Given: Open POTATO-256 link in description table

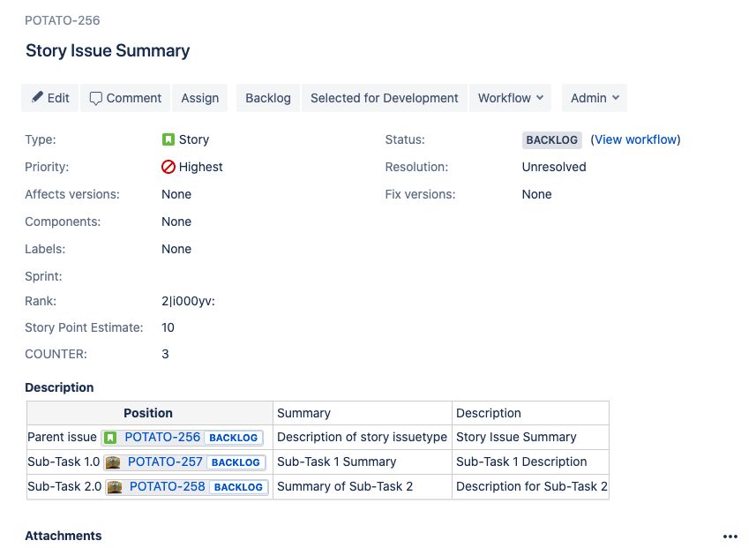Looking at the screenshot, I should (x=162, y=437).
